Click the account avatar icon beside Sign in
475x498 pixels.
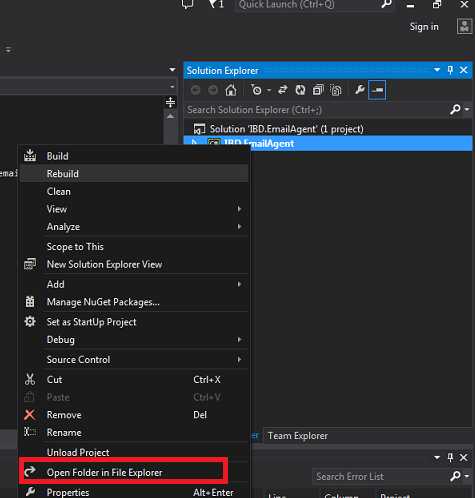(x=464, y=26)
